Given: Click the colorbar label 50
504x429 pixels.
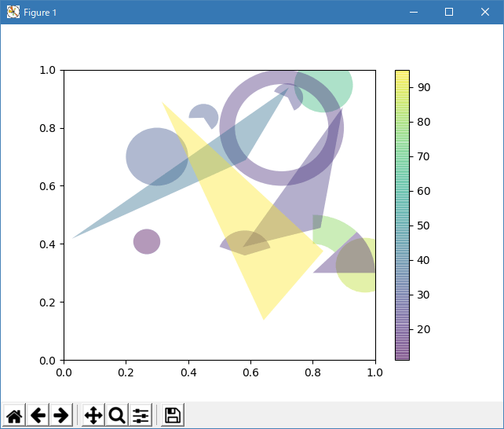Looking at the screenshot, I should pos(424,225).
